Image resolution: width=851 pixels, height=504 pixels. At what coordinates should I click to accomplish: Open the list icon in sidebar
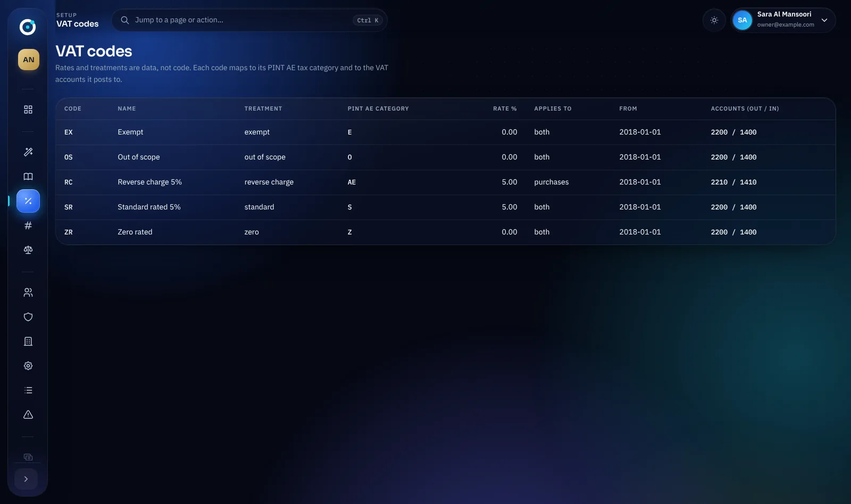(x=28, y=390)
